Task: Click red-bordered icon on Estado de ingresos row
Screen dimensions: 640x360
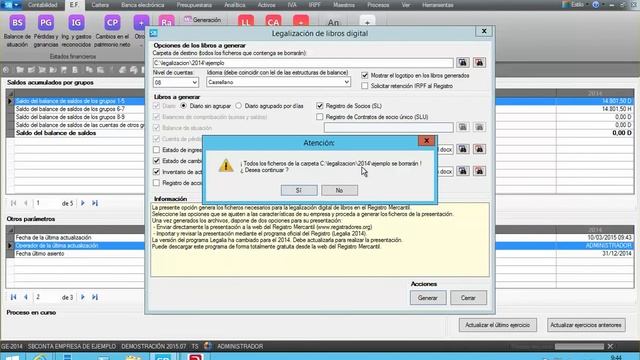Action: pos(479,149)
